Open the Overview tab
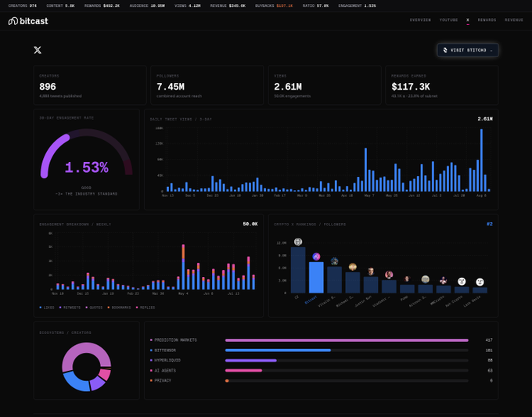Screen dimensions: 532x417 click(x=420, y=20)
